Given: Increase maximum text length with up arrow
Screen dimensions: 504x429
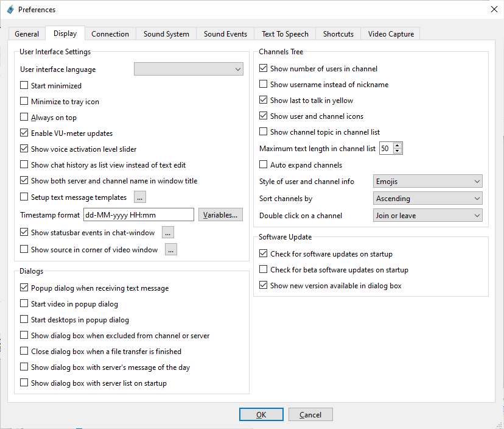Looking at the screenshot, I should coord(397,146).
